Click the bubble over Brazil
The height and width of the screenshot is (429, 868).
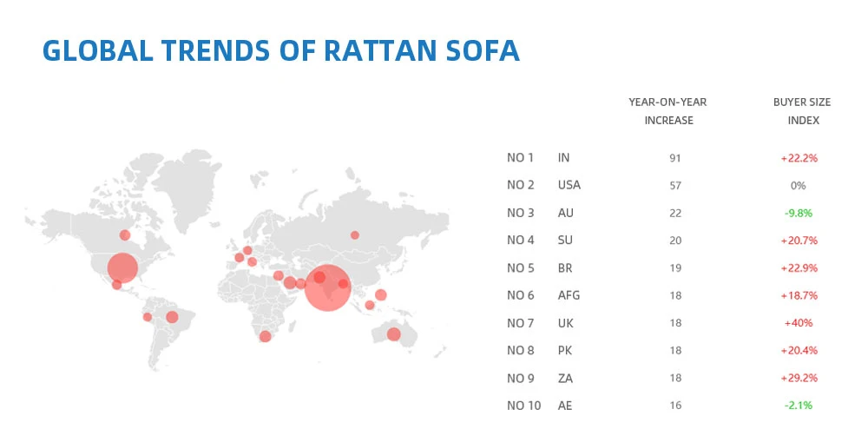click(172, 317)
